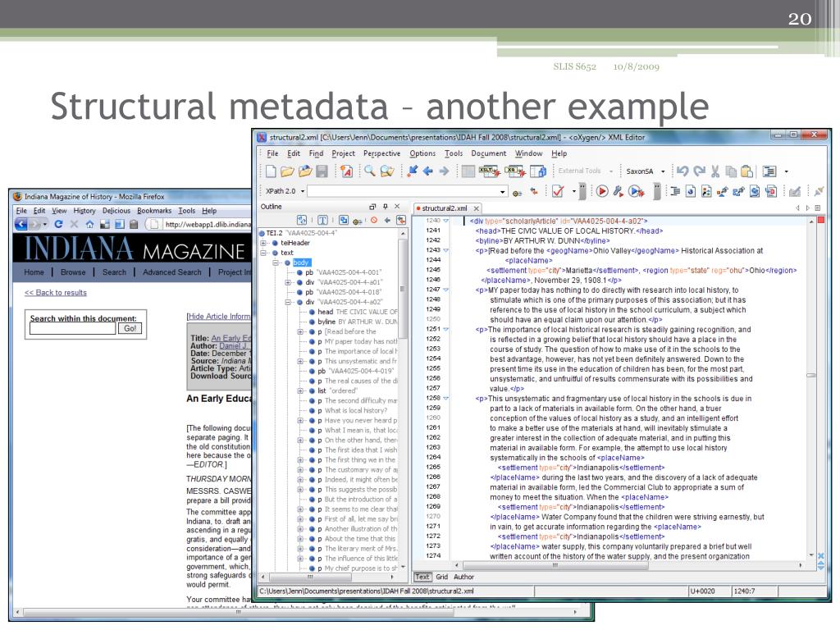Click the Outline panel text T icon
Viewport: 840px width, 630px height.
(322, 220)
